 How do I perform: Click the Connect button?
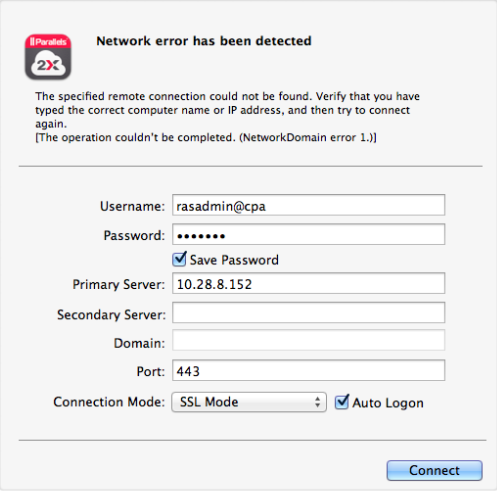434,470
